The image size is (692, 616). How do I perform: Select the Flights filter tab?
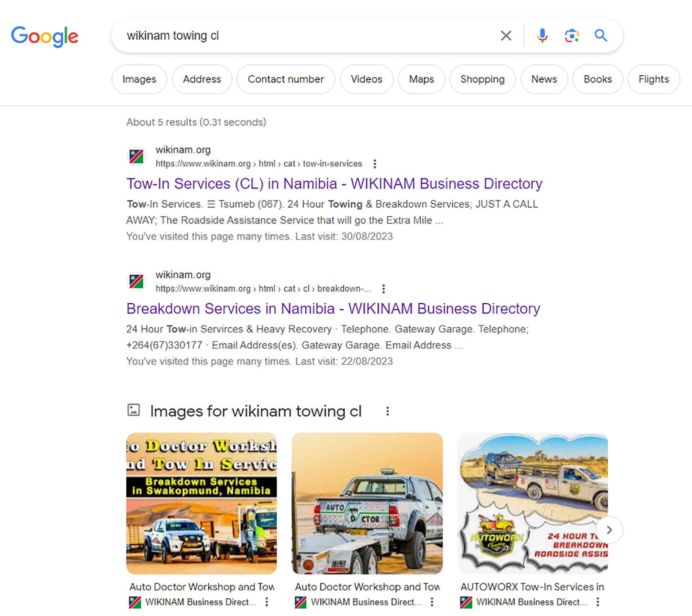pos(654,79)
